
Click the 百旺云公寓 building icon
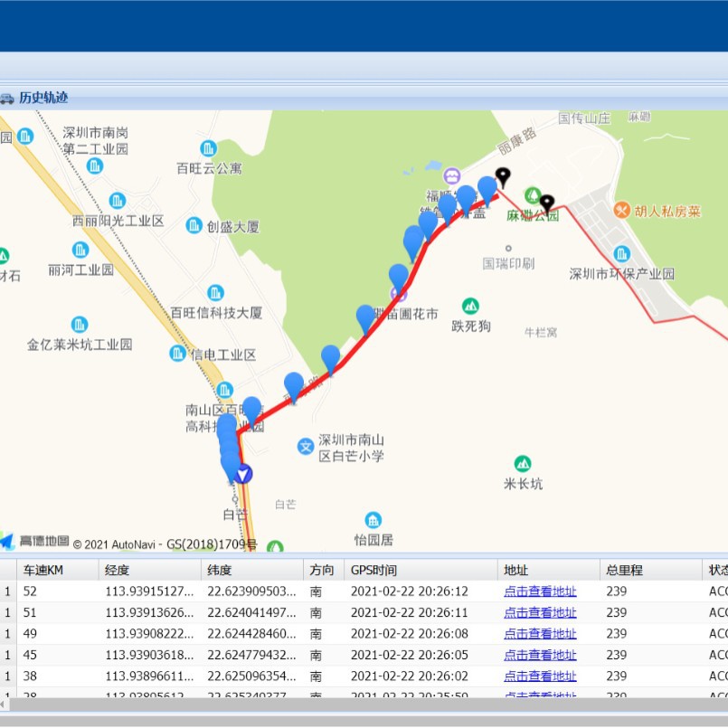(209, 148)
